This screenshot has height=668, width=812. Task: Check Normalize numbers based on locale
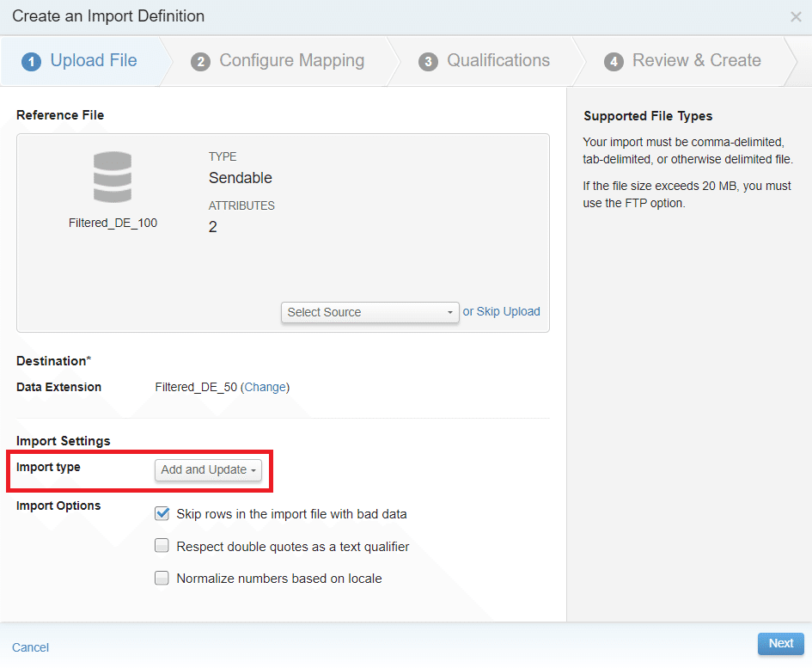click(x=162, y=578)
